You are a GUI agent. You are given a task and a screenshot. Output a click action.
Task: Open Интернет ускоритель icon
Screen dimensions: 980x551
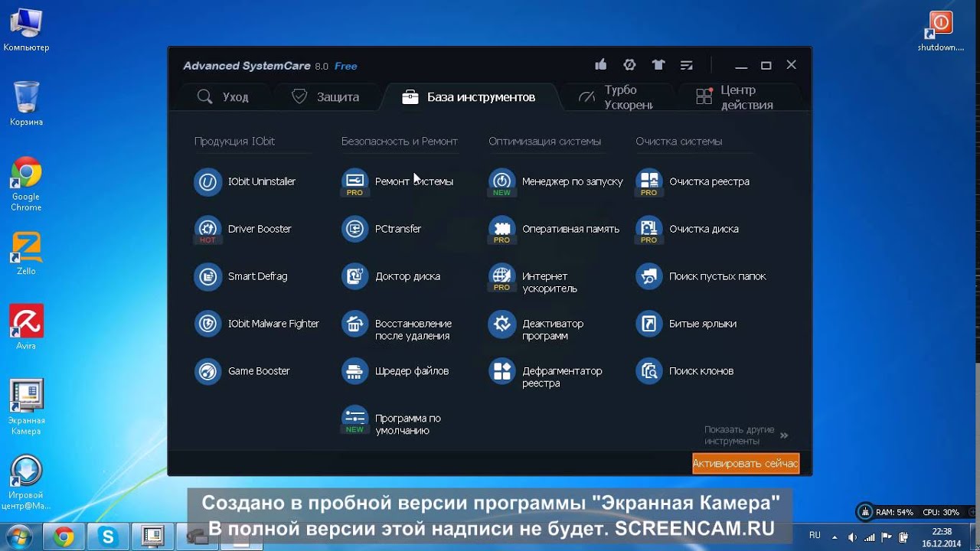[501, 277]
